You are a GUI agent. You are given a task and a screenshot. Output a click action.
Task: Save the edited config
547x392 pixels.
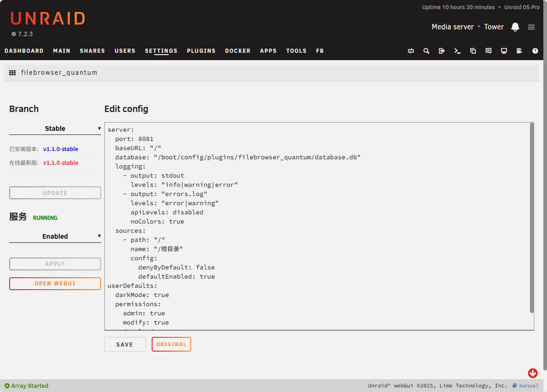125,344
